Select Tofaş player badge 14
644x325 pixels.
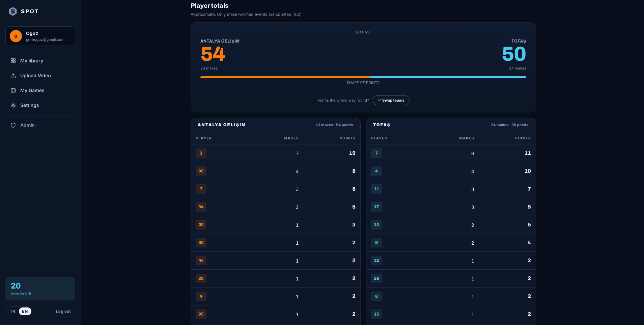[376, 225]
